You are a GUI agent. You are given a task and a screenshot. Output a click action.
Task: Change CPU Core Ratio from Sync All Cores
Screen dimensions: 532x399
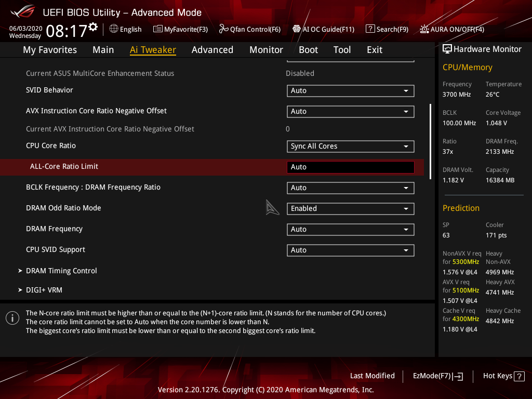[x=350, y=146]
